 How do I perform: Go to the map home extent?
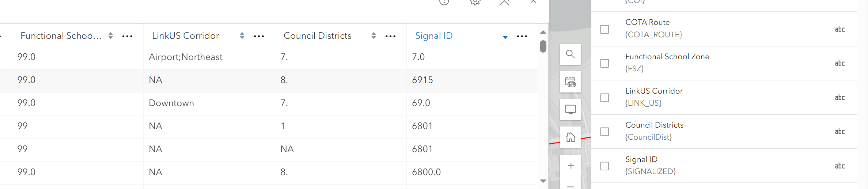click(570, 137)
